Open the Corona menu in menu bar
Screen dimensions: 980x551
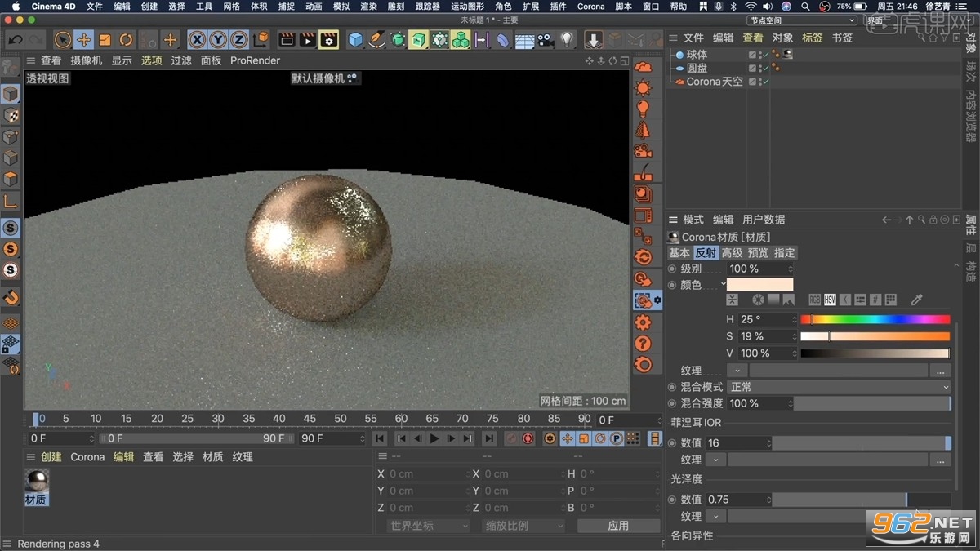click(x=590, y=7)
